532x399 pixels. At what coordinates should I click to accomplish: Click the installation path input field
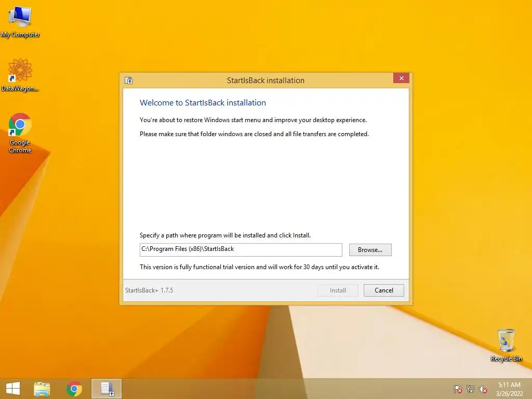[x=241, y=250]
